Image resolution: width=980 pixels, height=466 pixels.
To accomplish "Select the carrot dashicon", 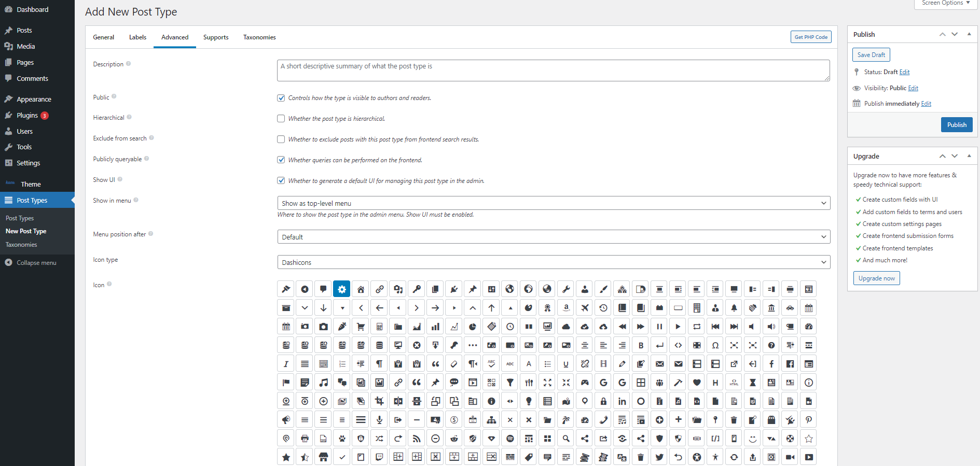I will pos(342,327).
